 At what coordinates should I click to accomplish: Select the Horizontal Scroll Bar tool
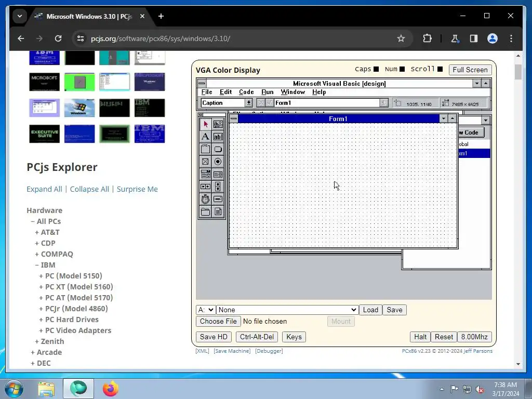(x=205, y=187)
